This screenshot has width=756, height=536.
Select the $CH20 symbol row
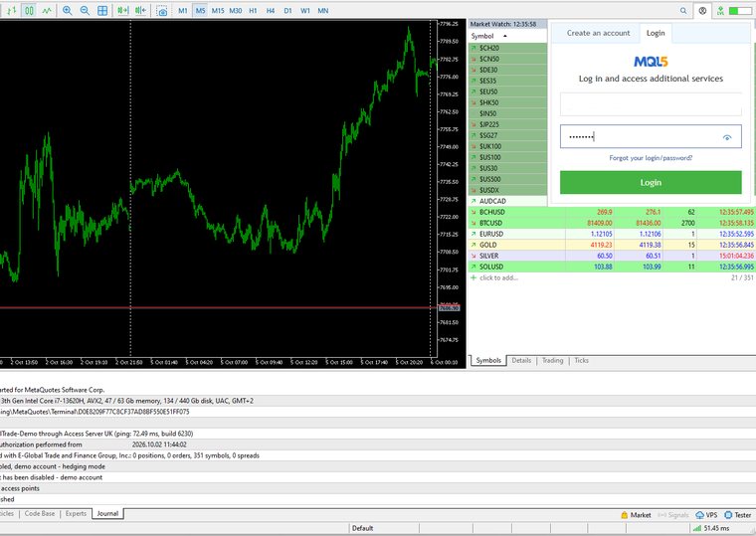(507, 48)
